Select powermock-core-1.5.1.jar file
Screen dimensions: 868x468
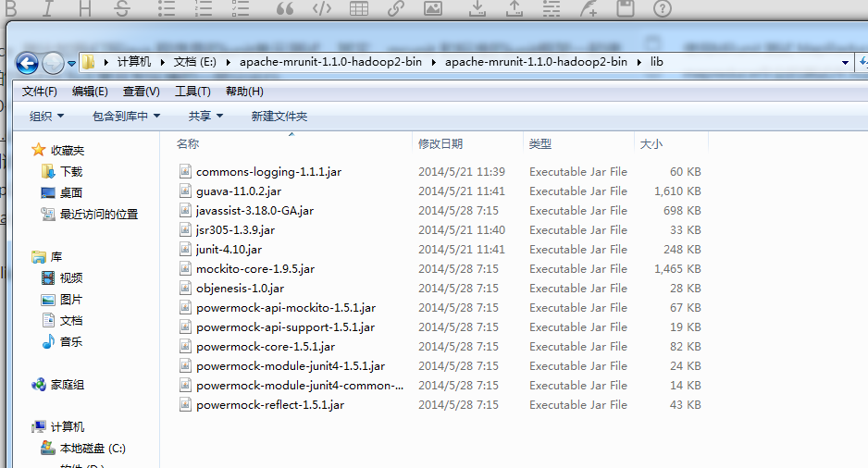tap(266, 347)
